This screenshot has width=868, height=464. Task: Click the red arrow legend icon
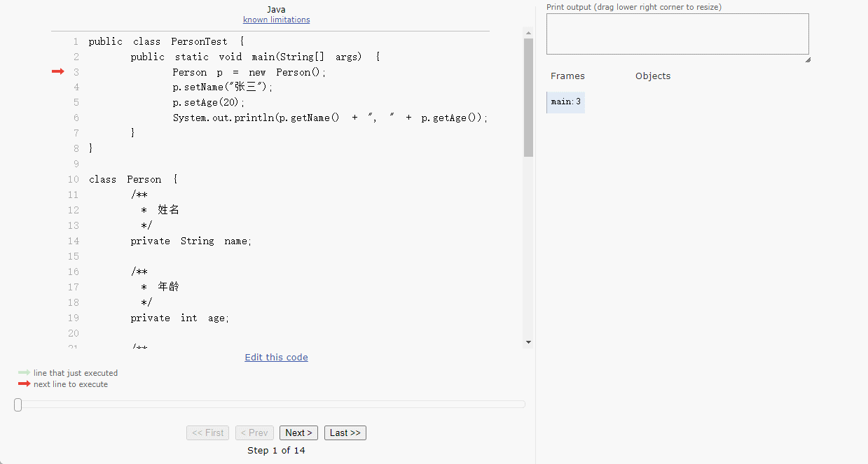tap(24, 384)
